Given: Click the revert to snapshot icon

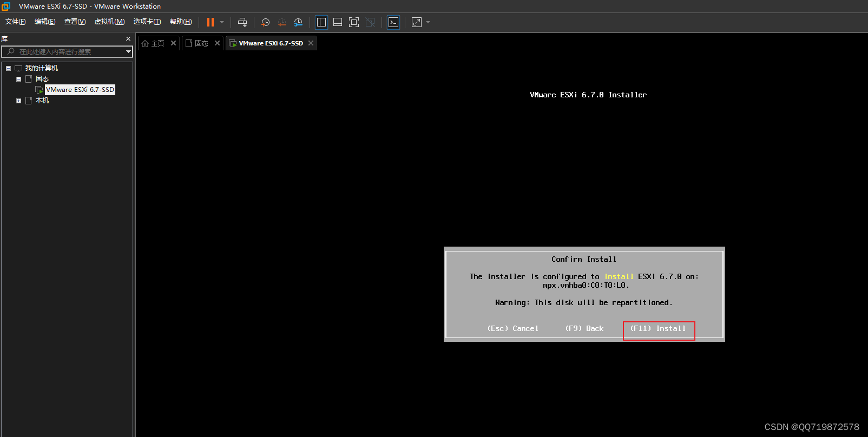Looking at the screenshot, I should 282,22.
